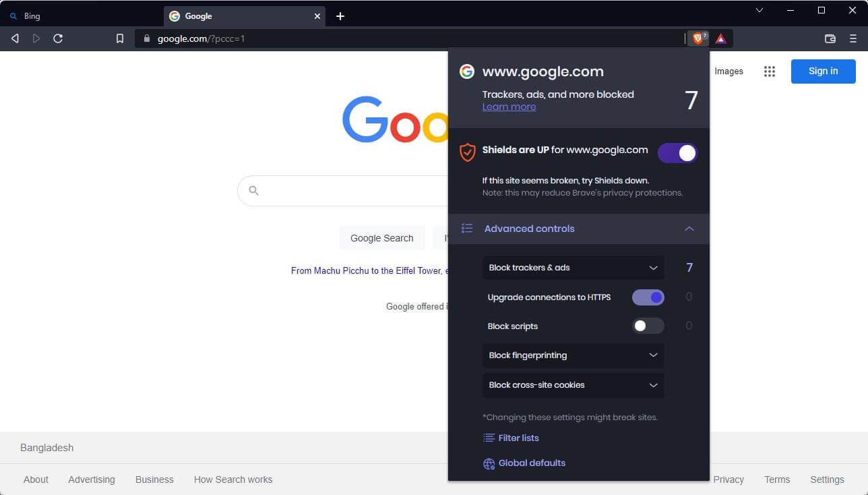Close the Google tab

click(317, 16)
